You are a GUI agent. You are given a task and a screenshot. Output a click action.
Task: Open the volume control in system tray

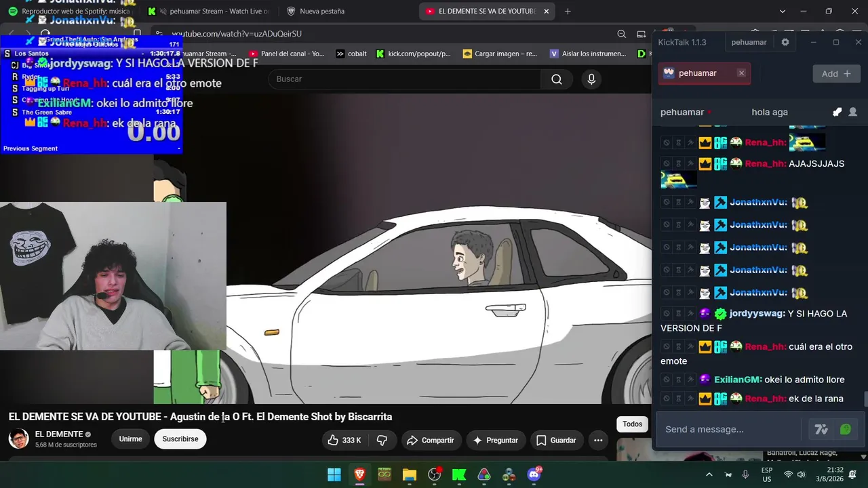click(x=801, y=474)
